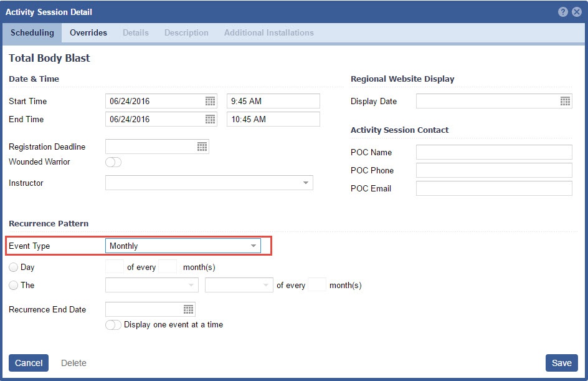Open the Recurrence End Date calendar picker
The image size is (588, 381).
point(188,309)
